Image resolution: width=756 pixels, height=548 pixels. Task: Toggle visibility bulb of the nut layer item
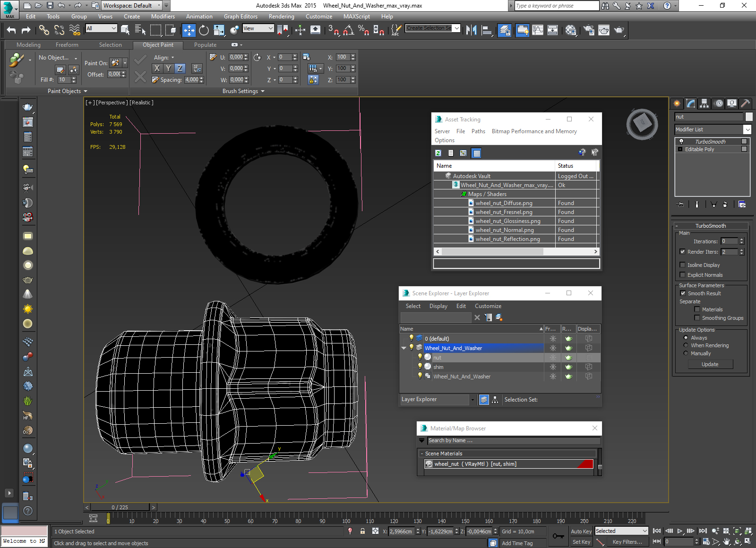point(420,357)
